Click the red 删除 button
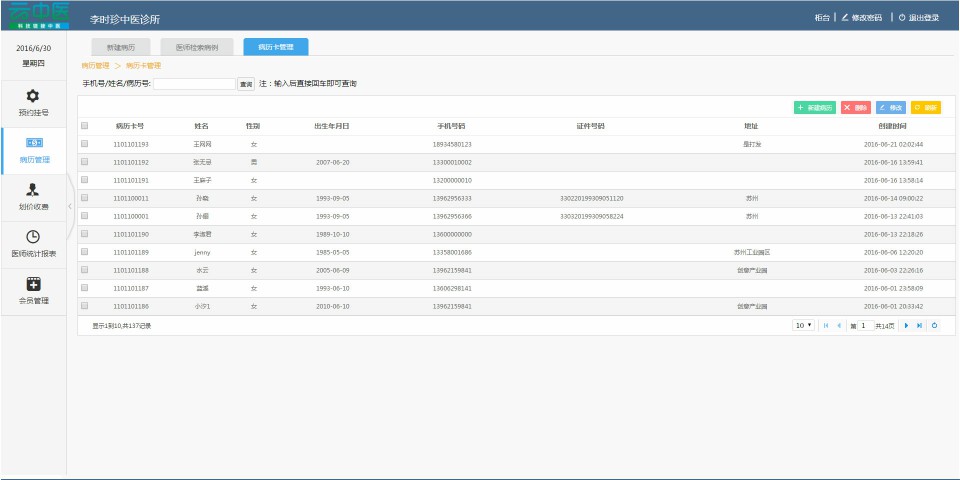 point(855,107)
